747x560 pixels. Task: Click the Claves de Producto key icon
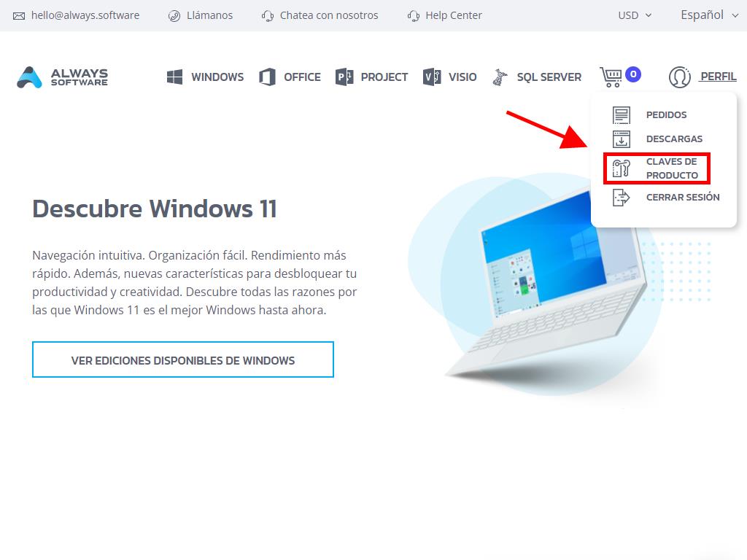tap(621, 168)
